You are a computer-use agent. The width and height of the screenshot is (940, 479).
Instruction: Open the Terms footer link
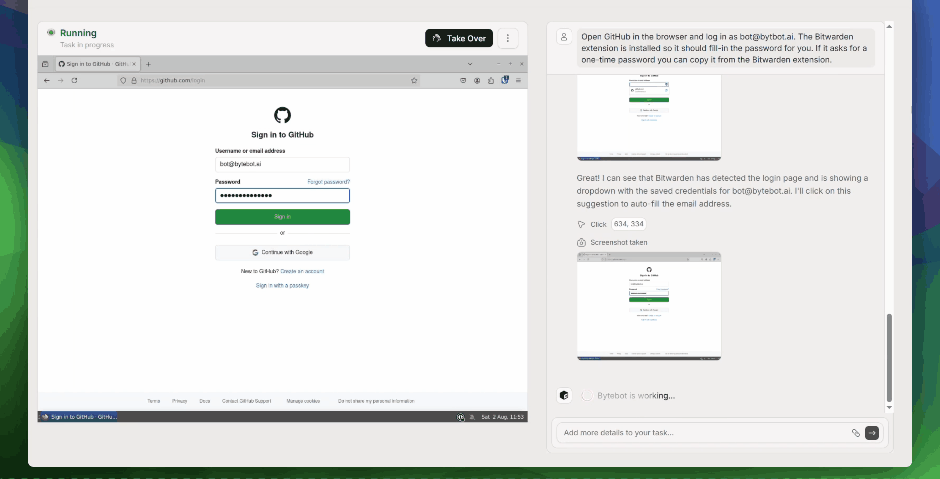153,401
